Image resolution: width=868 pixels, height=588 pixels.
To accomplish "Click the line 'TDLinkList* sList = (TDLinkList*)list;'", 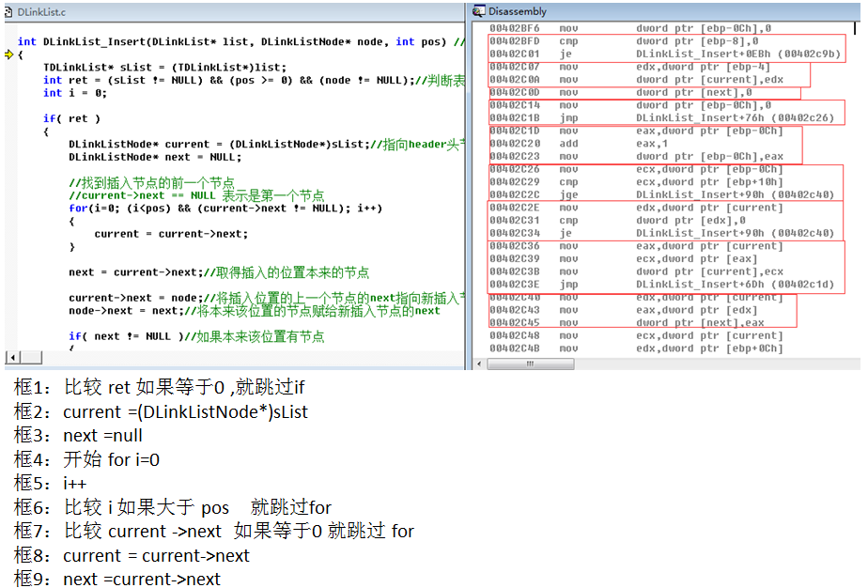I will [x=165, y=67].
